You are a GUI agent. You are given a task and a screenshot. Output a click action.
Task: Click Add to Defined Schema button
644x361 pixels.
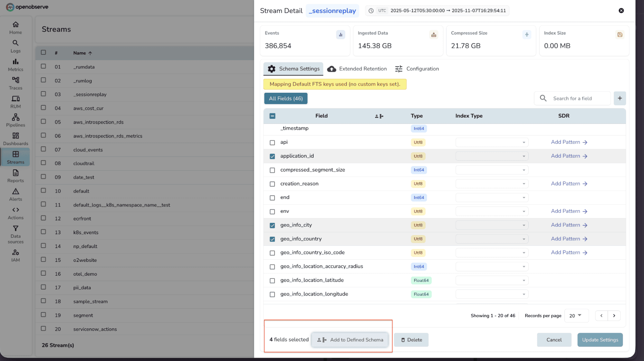pyautogui.click(x=350, y=340)
